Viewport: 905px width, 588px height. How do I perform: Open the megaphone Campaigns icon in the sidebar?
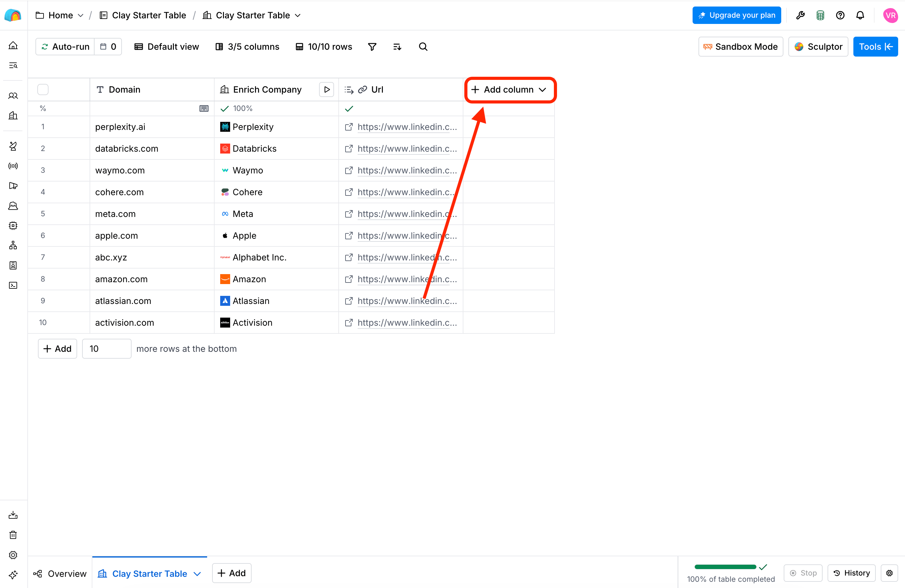pyautogui.click(x=13, y=186)
